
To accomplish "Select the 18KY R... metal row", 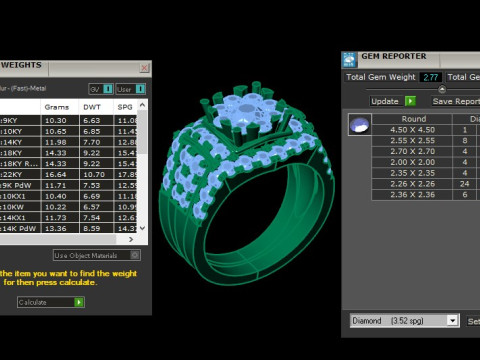I will click(x=69, y=164).
